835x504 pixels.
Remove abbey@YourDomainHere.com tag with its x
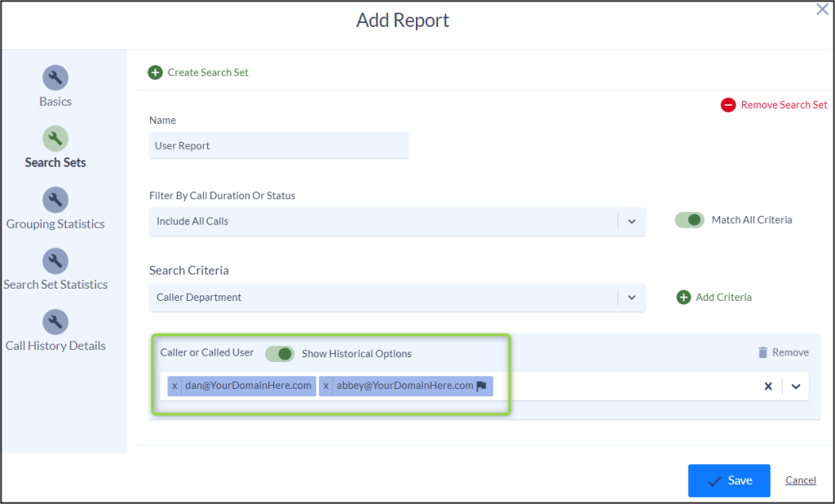point(326,386)
